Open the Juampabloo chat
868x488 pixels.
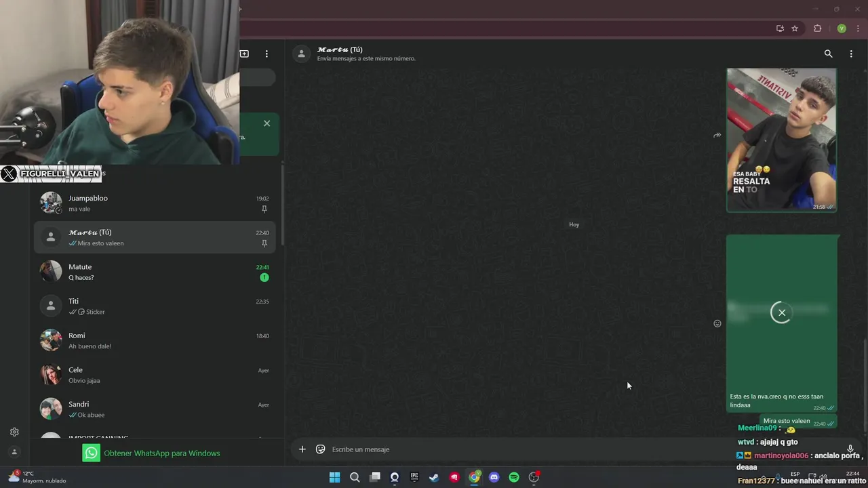(x=155, y=203)
